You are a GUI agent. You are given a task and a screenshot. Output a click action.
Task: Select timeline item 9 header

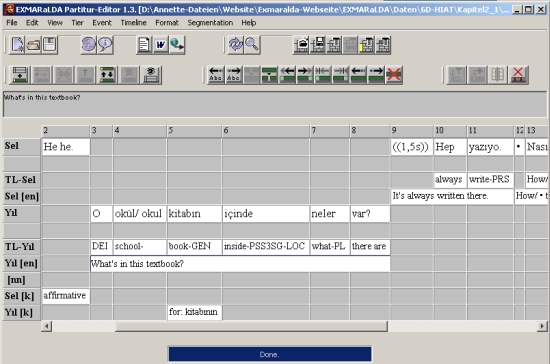point(411,131)
